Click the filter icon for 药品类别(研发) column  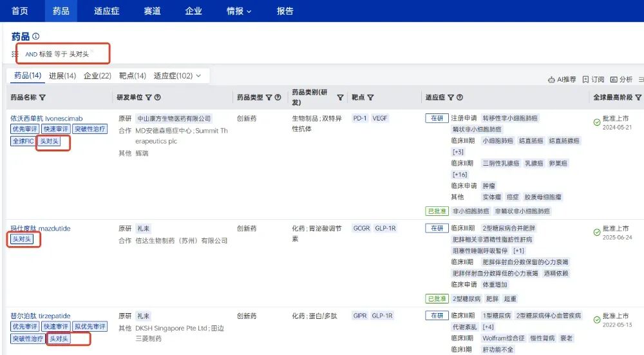[340, 98]
